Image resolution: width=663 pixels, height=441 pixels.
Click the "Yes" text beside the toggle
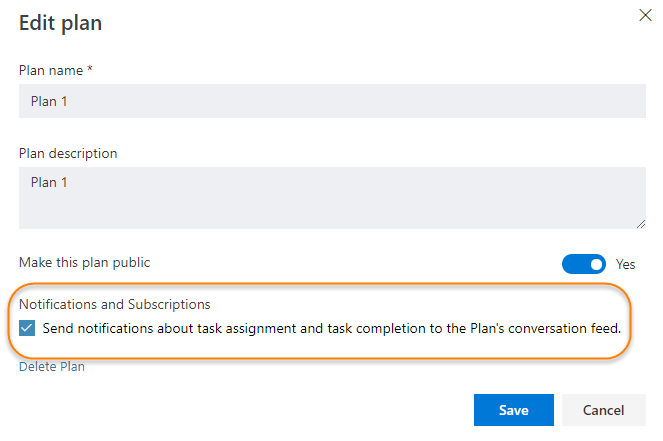click(626, 264)
